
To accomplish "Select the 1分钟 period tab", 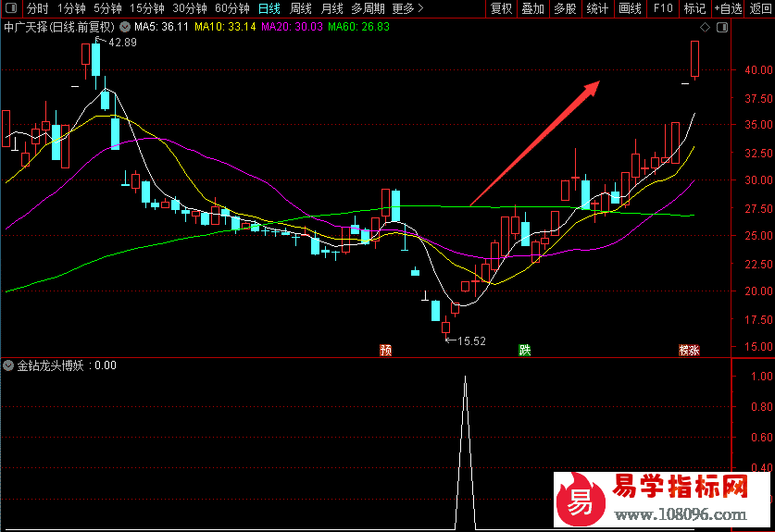I will pyautogui.click(x=71, y=8).
